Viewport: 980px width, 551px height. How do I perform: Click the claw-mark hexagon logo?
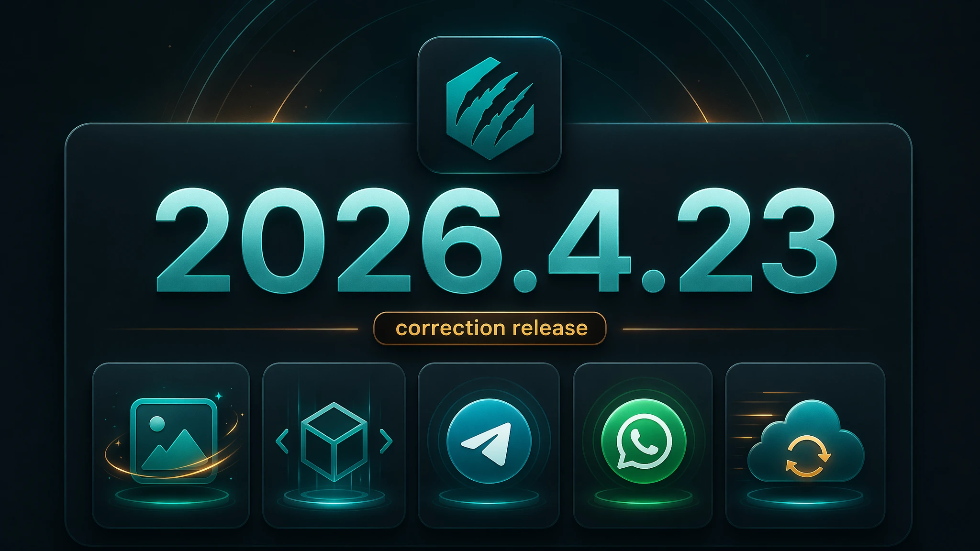490,108
